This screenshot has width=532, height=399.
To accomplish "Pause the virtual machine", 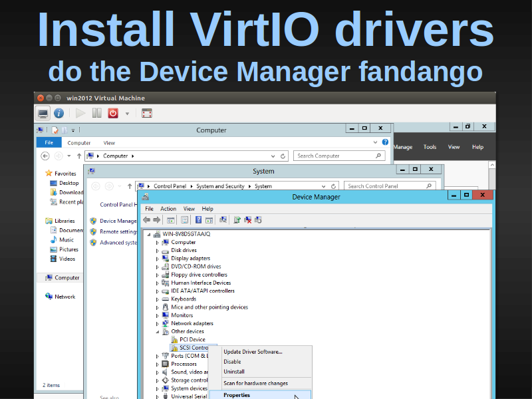I will coord(96,113).
